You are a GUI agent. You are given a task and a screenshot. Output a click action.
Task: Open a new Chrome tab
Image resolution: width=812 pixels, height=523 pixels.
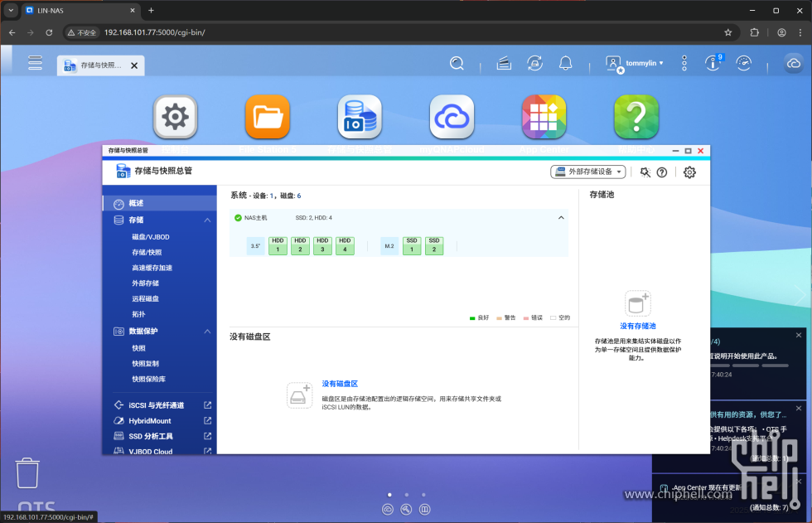pos(151,10)
